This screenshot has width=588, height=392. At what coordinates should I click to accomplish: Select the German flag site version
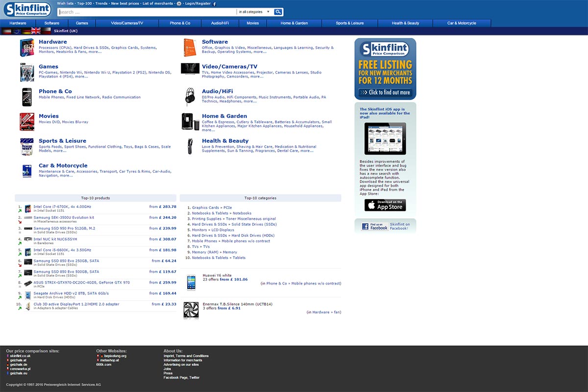pyautogui.click(x=26, y=30)
